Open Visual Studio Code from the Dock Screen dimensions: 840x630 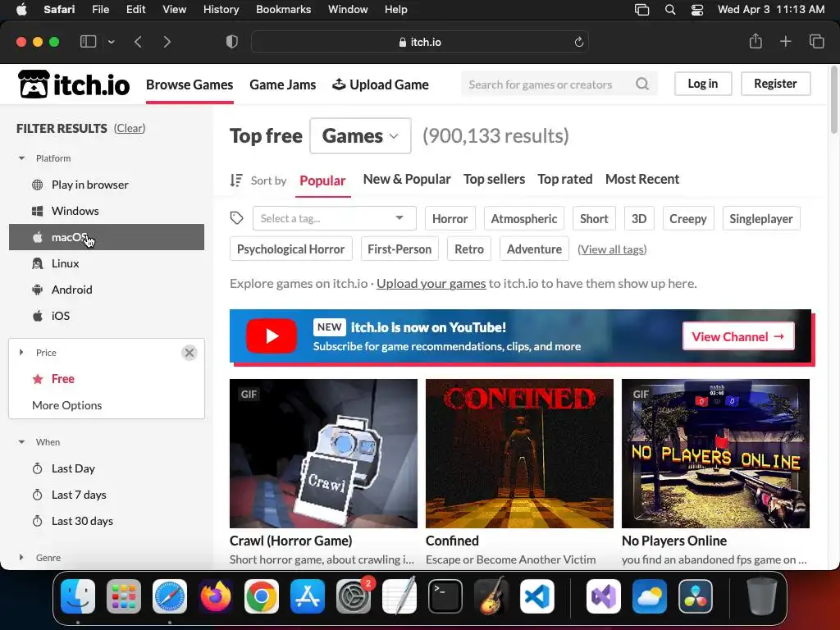click(537, 596)
